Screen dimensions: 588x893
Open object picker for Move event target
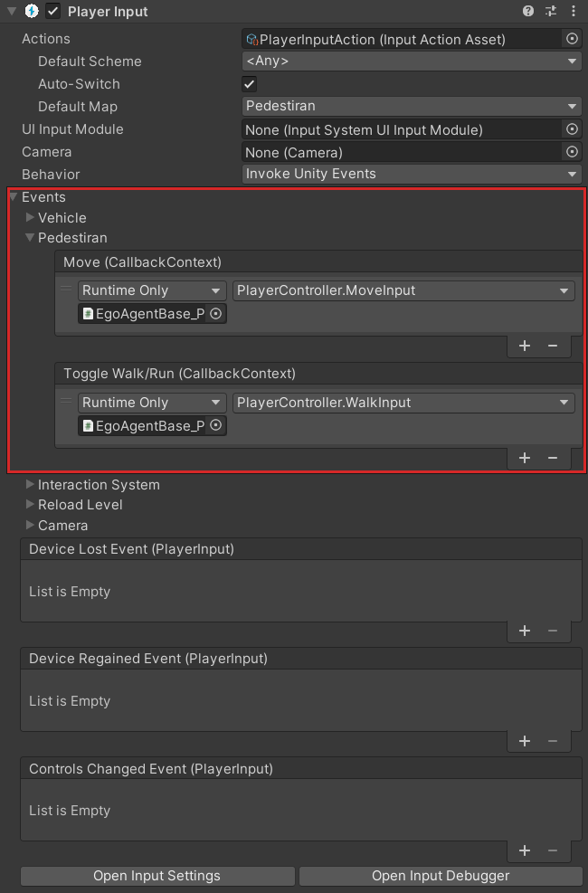pyautogui.click(x=216, y=314)
